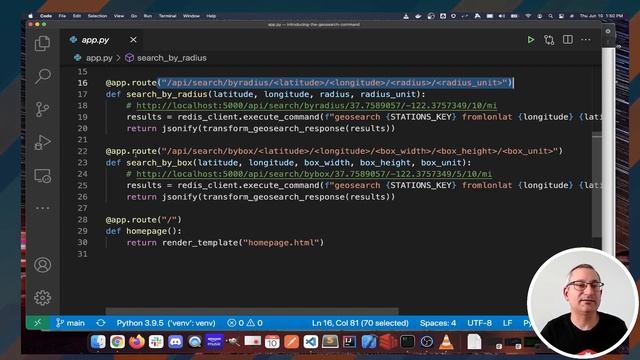Image resolution: width=640 pixels, height=360 pixels.
Task: Open Amazon Music from the dock
Action: click(x=214, y=342)
